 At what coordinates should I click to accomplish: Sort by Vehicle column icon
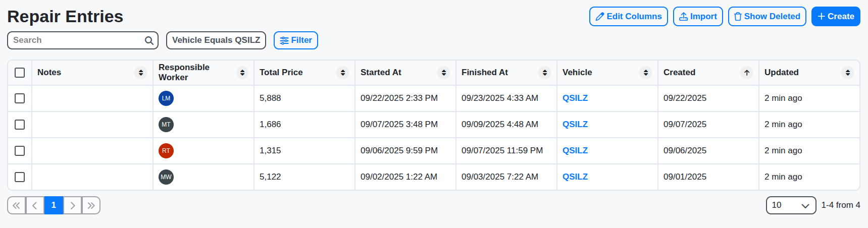pyautogui.click(x=646, y=73)
